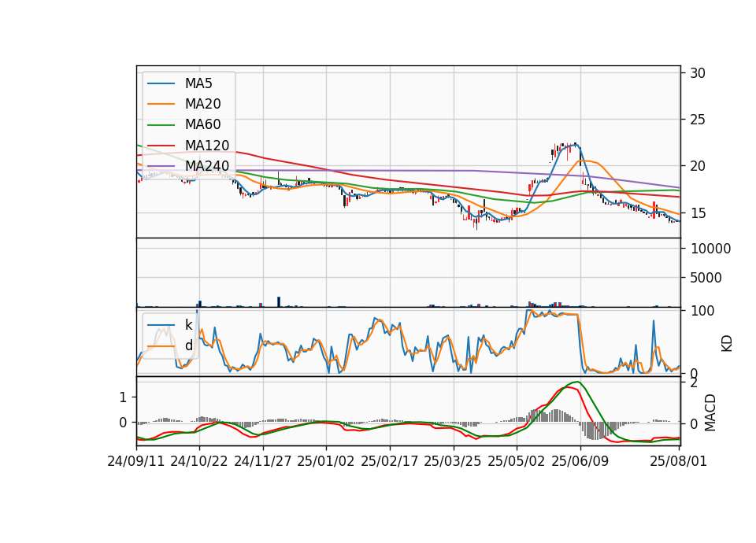Click the MACD left axis label 1
The height and width of the screenshot is (543, 756).
click(123, 397)
